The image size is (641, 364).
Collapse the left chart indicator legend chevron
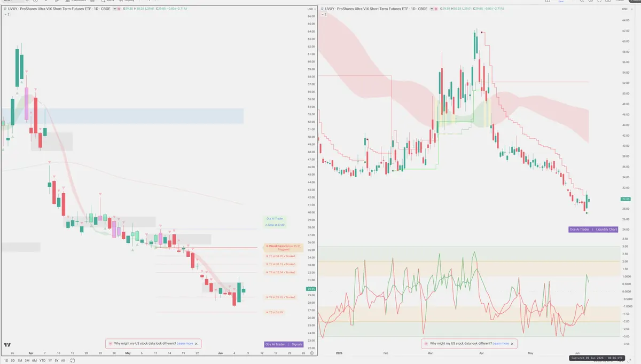5,14
